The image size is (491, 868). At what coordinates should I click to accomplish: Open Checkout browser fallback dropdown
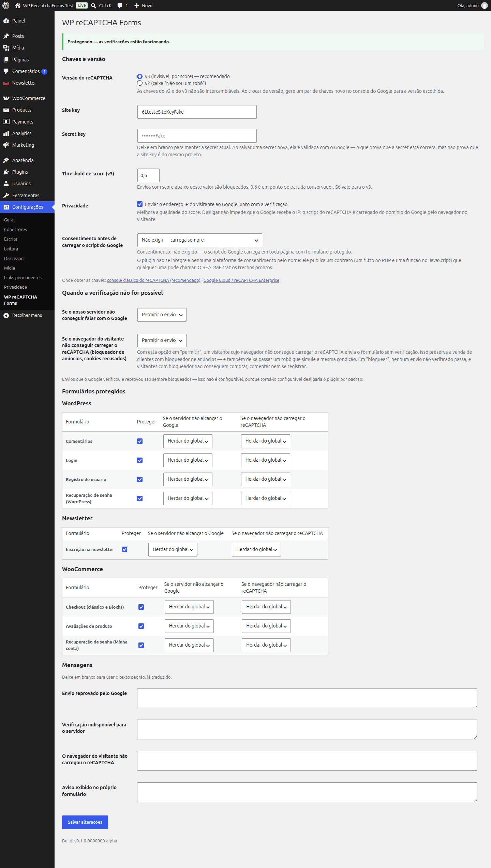pos(266,607)
